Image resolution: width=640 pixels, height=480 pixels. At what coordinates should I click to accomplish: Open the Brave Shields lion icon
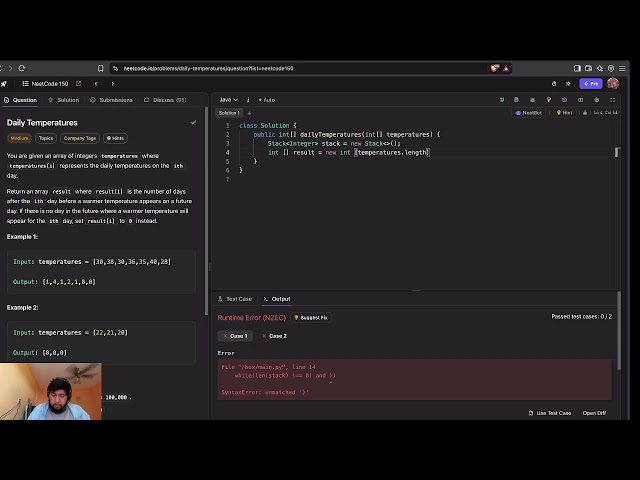click(x=494, y=68)
